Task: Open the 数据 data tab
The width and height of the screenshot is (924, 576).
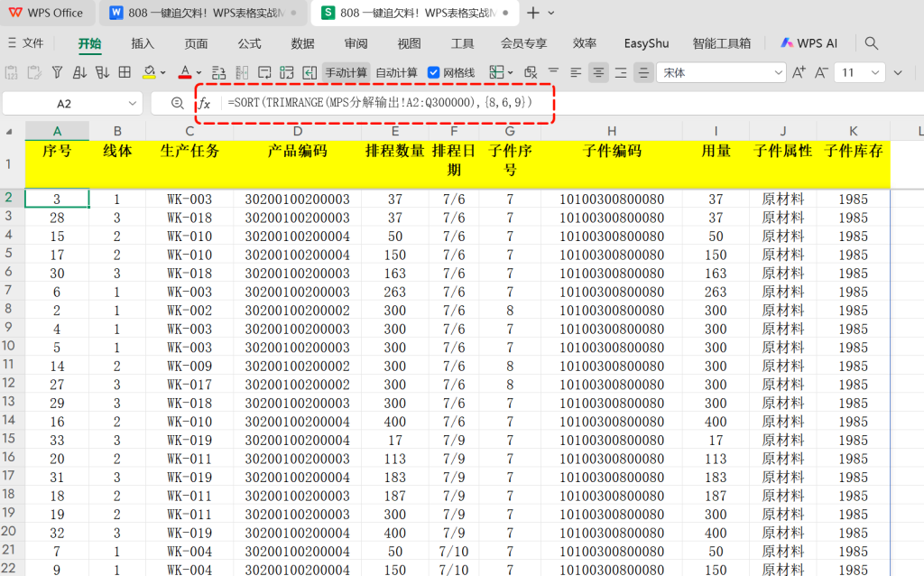Action: click(x=302, y=43)
